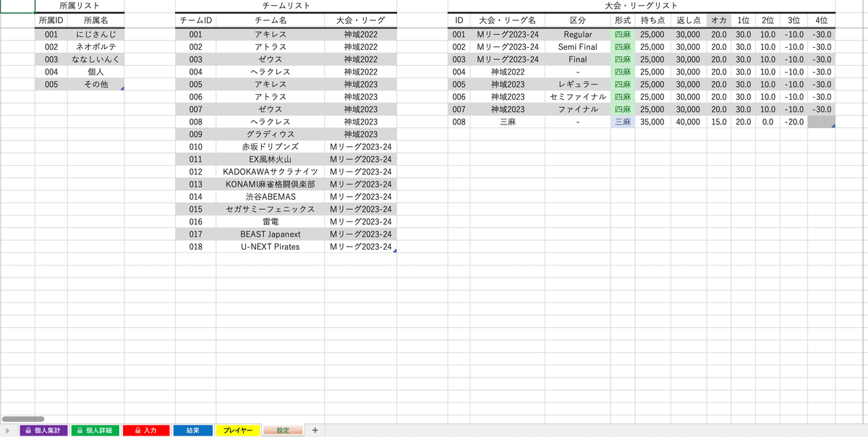Click the ななしいんく cell

point(96,59)
